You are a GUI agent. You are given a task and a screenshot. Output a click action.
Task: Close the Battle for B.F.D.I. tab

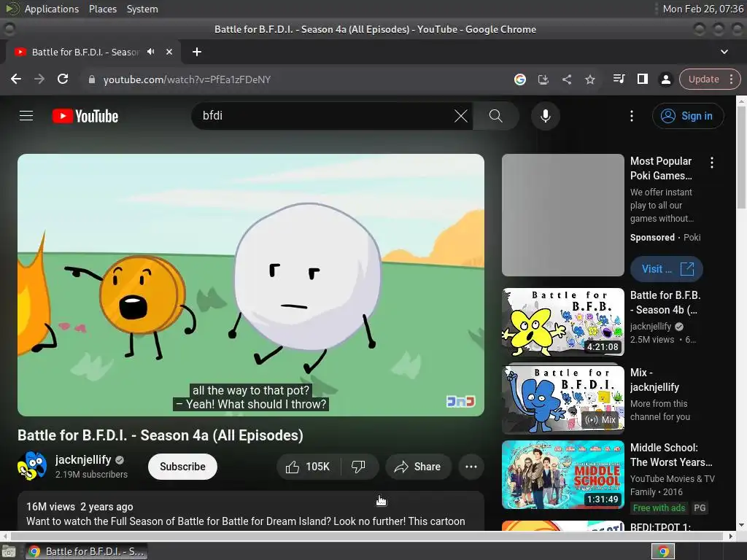coord(169,52)
